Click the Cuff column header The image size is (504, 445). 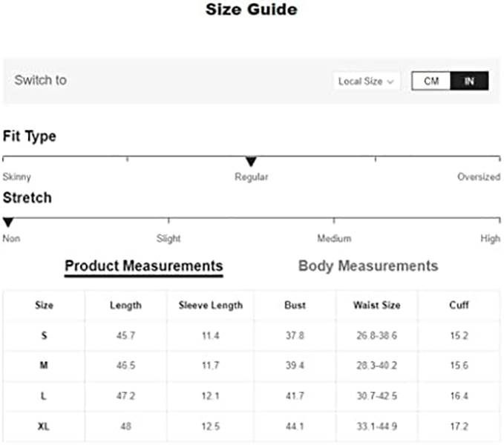coord(459,305)
